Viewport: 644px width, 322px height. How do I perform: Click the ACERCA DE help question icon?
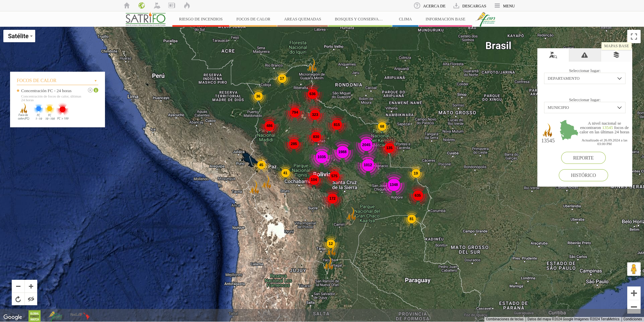click(417, 6)
